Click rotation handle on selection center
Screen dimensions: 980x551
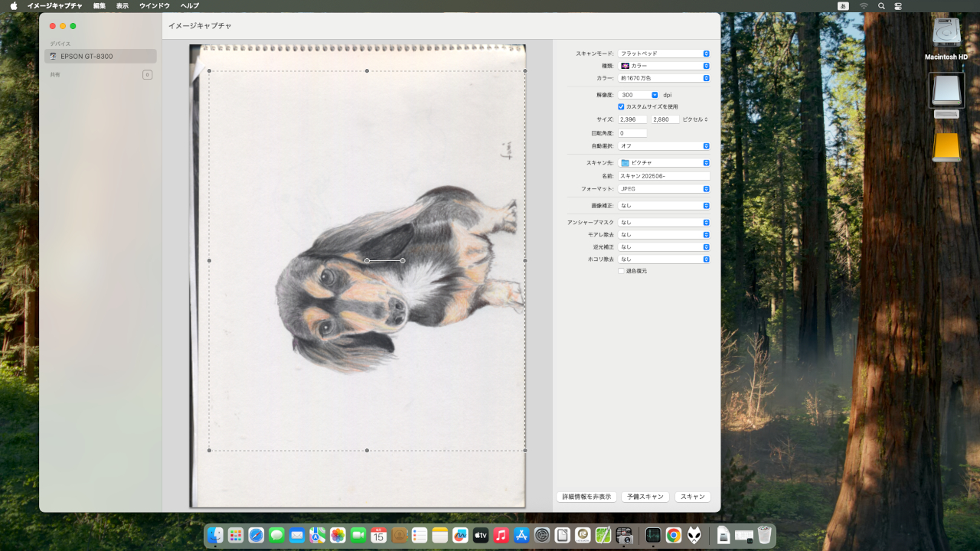click(x=403, y=261)
